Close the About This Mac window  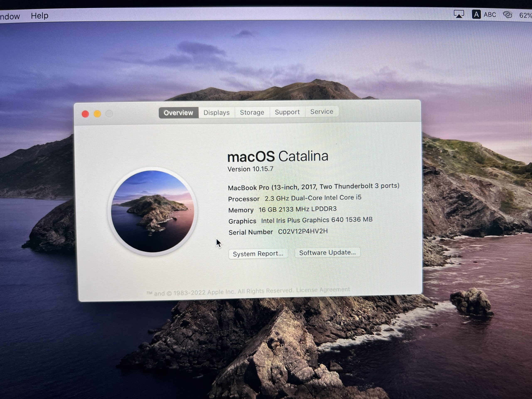85,114
